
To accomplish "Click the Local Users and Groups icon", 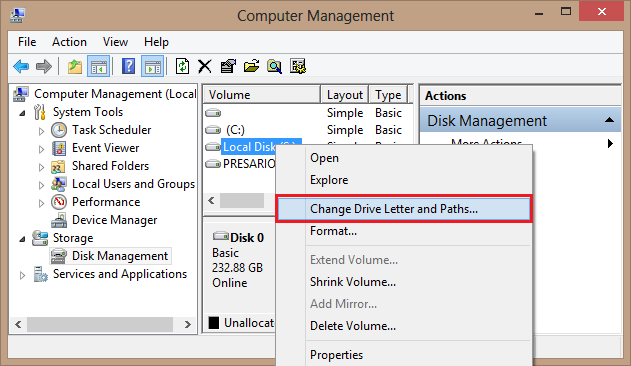I will [x=59, y=184].
